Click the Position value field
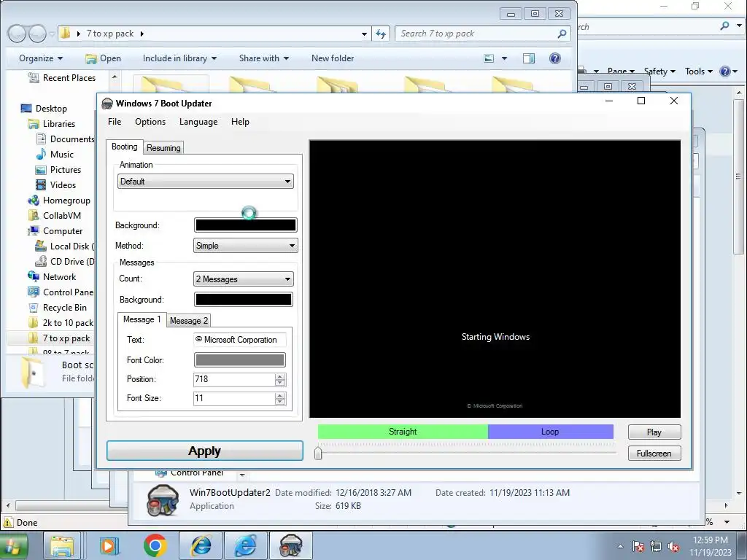This screenshot has width=747, height=560. pyautogui.click(x=233, y=379)
